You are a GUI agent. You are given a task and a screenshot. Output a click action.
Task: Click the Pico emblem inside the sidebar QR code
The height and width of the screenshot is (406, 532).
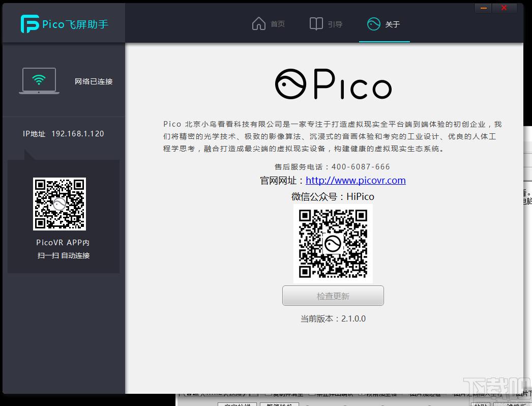pyautogui.click(x=60, y=204)
